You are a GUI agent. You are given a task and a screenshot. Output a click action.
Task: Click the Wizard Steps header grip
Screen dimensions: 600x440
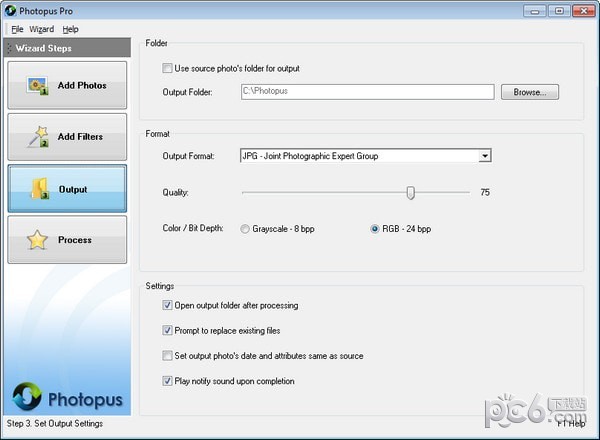click(9, 47)
